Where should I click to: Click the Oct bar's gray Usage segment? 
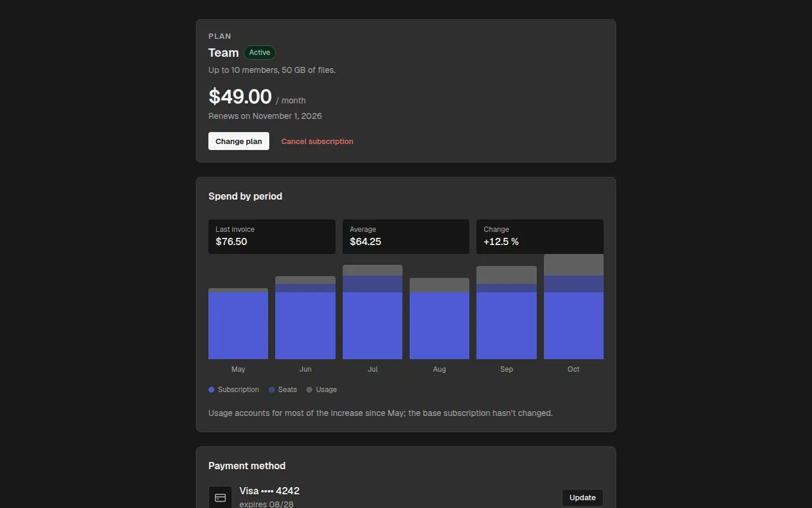(x=574, y=265)
